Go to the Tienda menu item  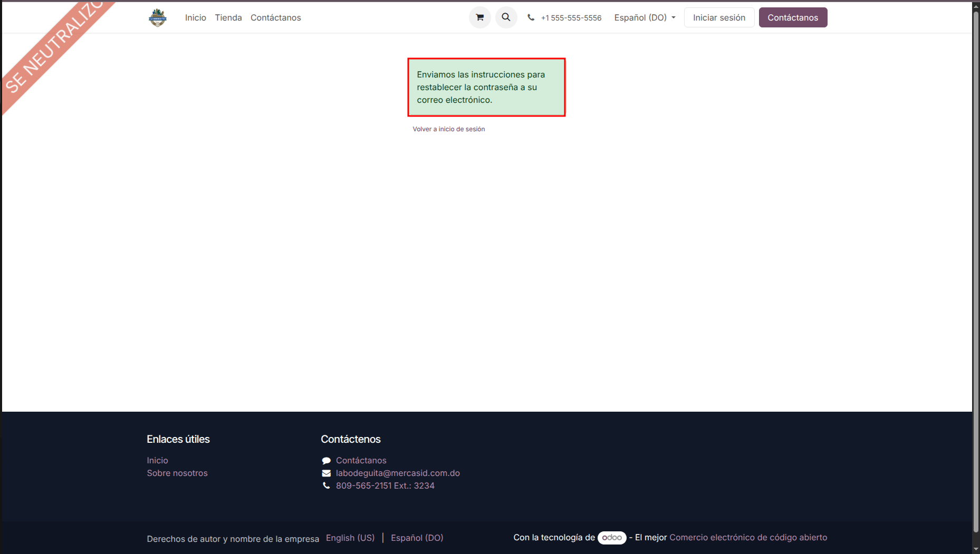228,17
